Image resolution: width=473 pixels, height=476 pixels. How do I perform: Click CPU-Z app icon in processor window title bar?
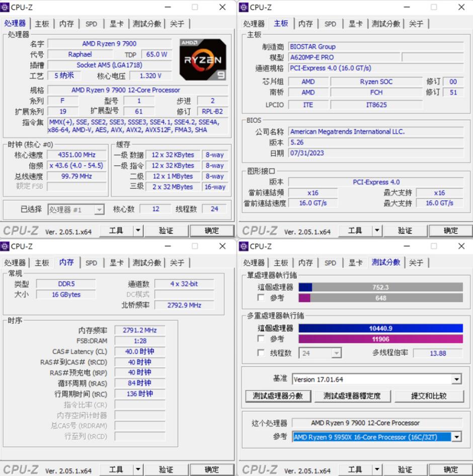pyautogui.click(x=5, y=7)
